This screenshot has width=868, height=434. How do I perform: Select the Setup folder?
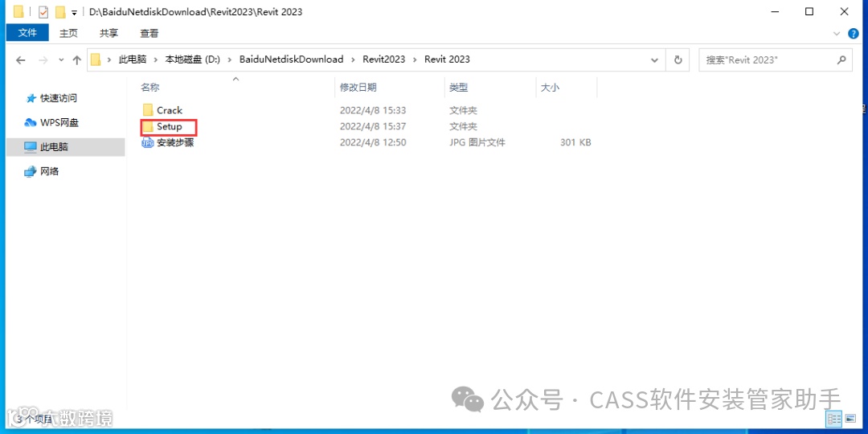pos(169,127)
